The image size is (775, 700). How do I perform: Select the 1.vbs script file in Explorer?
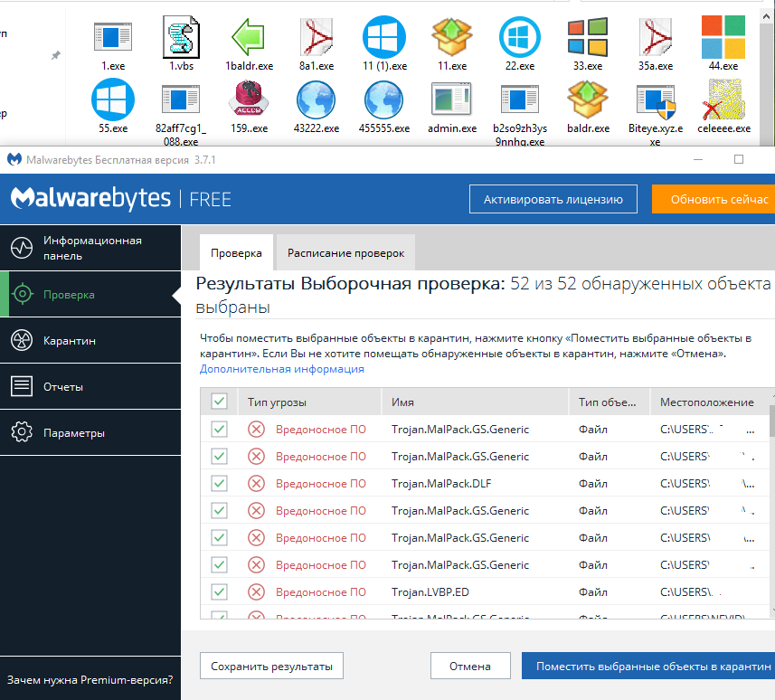tap(182, 37)
